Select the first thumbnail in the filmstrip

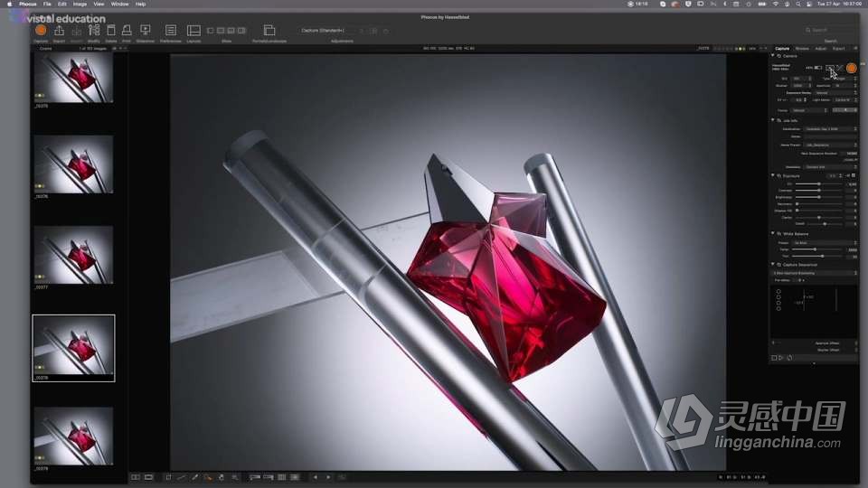click(73, 77)
